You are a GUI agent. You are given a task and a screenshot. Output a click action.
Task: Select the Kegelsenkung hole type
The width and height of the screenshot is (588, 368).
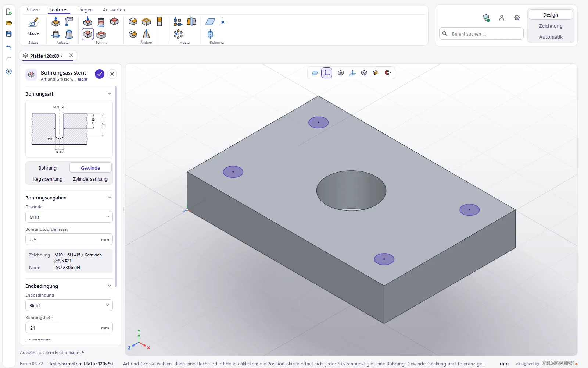(47, 179)
